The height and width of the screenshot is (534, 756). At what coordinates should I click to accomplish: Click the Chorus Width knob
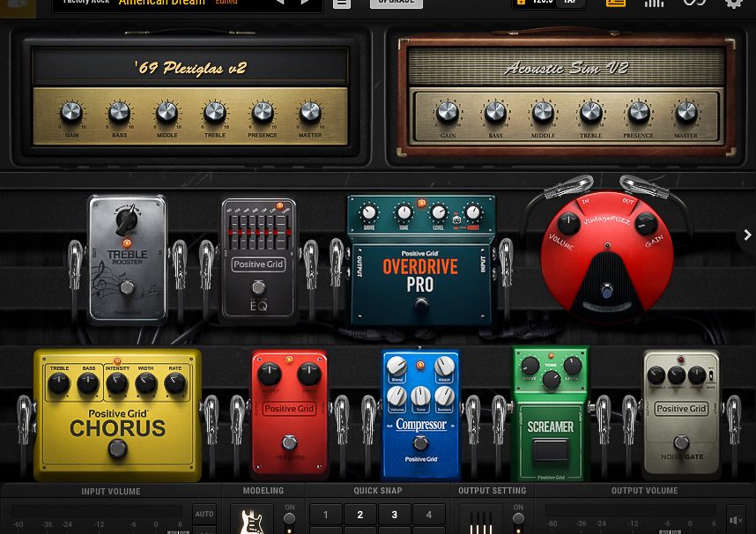tap(145, 383)
